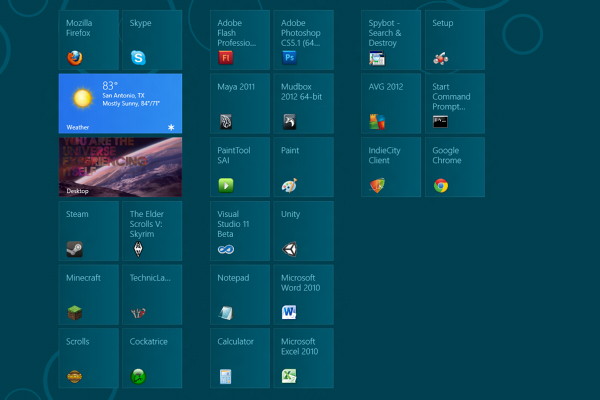Screen dimensions: 600x400
Task: Launch the Unity tile
Action: click(x=304, y=231)
